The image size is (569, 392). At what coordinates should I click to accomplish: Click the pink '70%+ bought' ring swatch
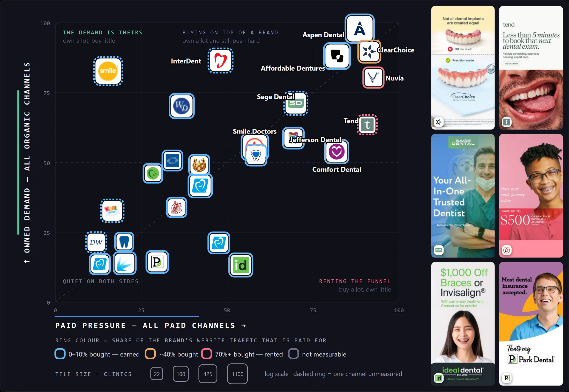pos(207,354)
